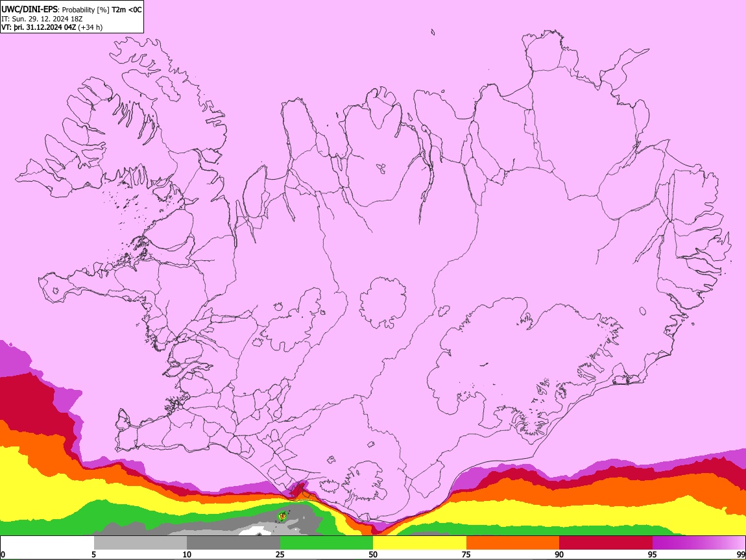This screenshot has height=560, width=746.
Task: Click the valid time 'VT: 31.12.2024 04Z' line
Action: (51, 27)
